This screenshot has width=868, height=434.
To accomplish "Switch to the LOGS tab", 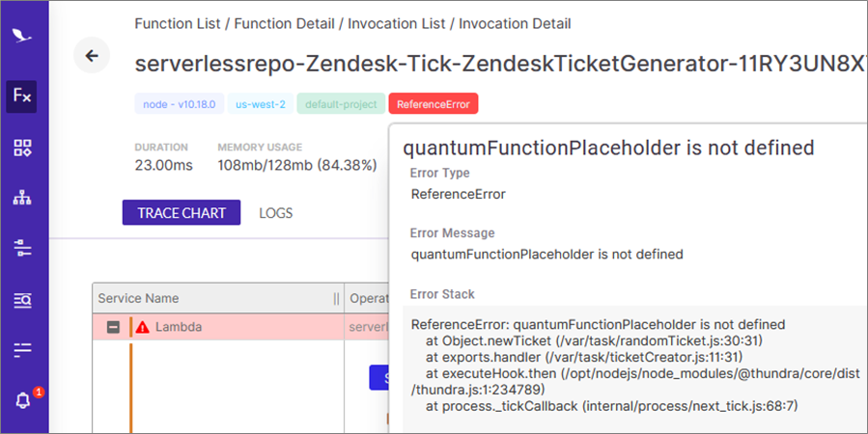I will (x=276, y=213).
